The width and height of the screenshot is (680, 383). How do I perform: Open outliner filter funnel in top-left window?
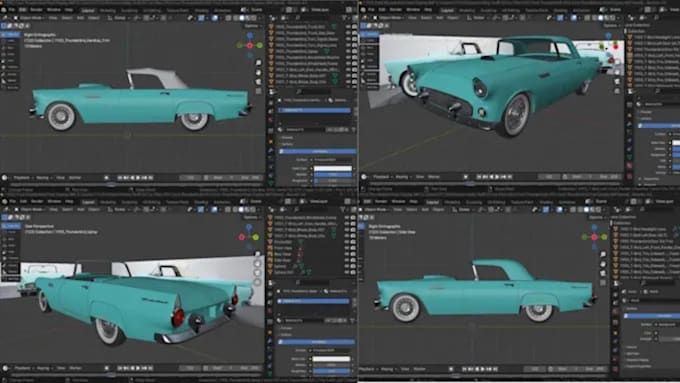point(344,18)
